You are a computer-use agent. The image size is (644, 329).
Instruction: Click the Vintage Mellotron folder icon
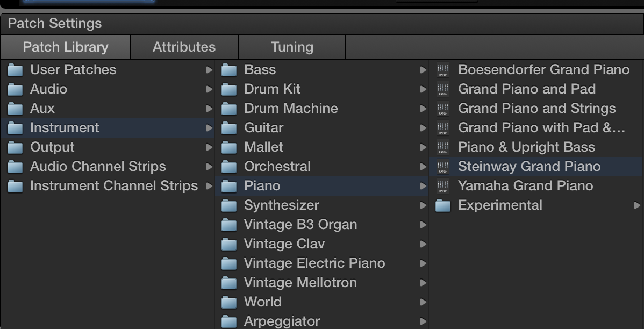(x=229, y=283)
